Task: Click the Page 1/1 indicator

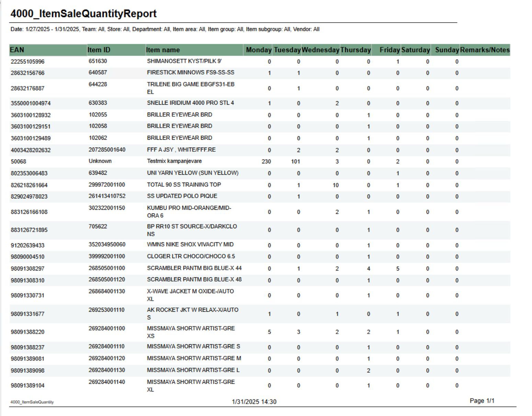Action: (x=482, y=401)
